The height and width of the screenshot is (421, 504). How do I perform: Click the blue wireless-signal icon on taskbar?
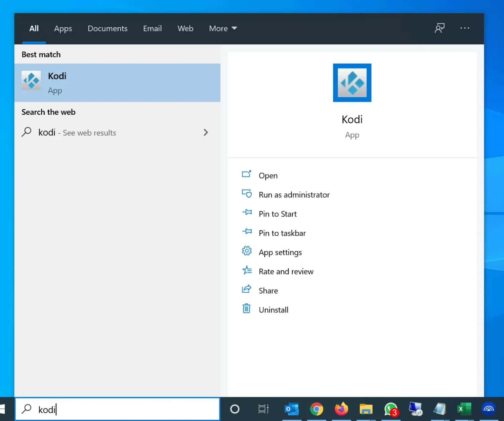[489, 409]
